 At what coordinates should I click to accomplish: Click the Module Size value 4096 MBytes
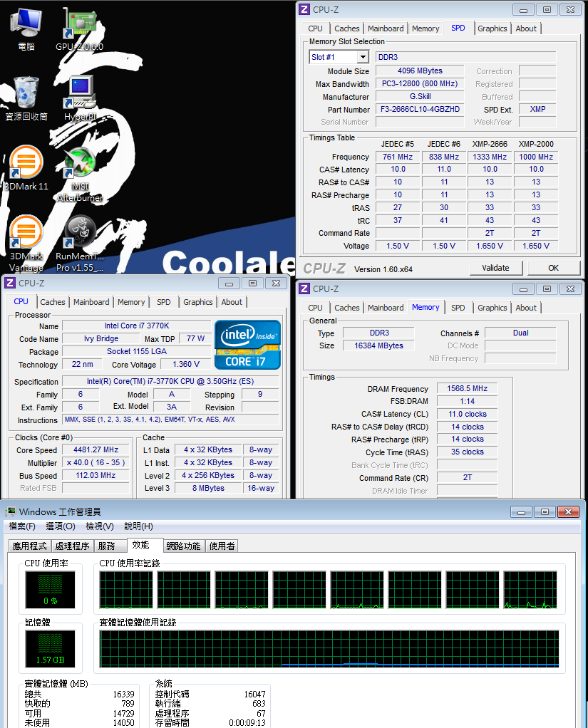point(420,71)
